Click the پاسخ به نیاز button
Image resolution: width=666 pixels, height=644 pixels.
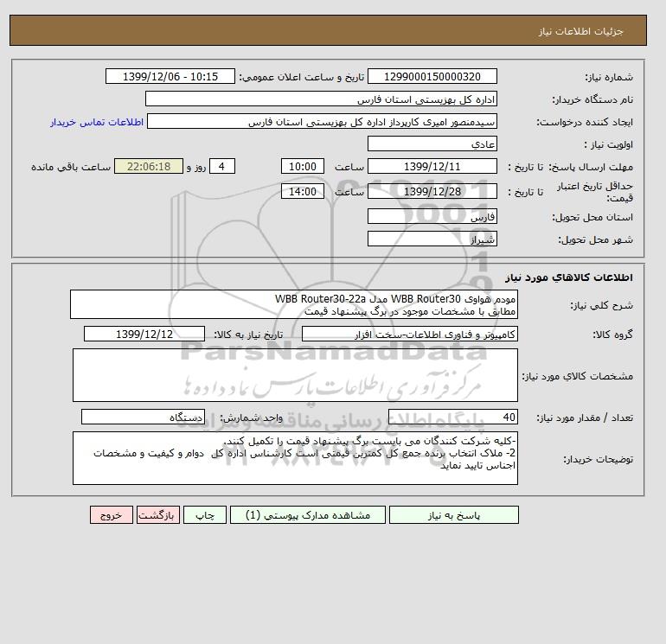453,515
